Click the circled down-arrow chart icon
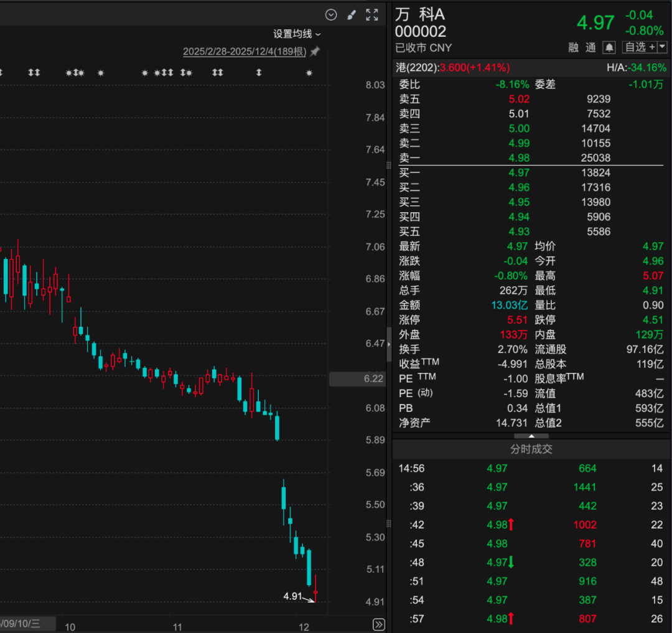 click(x=331, y=15)
